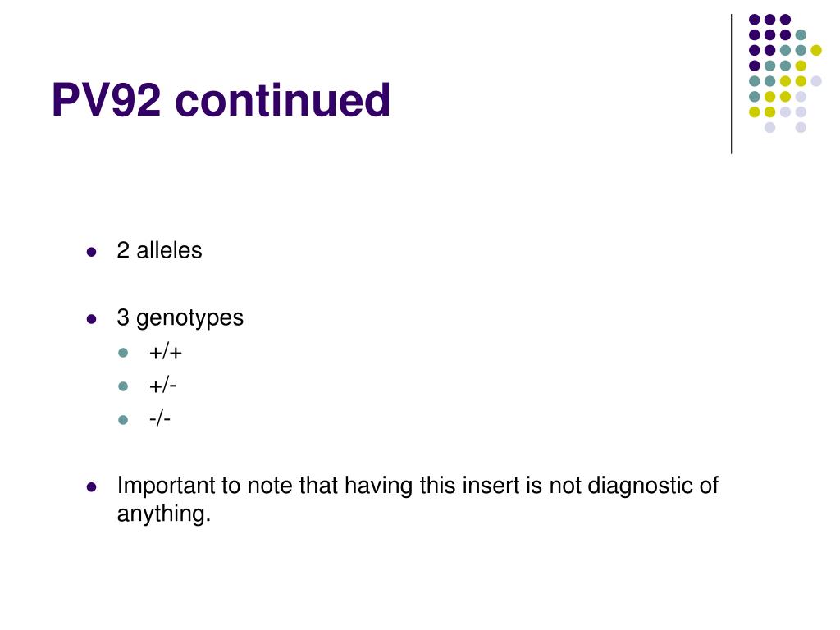
Task: Click the teal bullet beside '+/-'
Action: pos(123,386)
